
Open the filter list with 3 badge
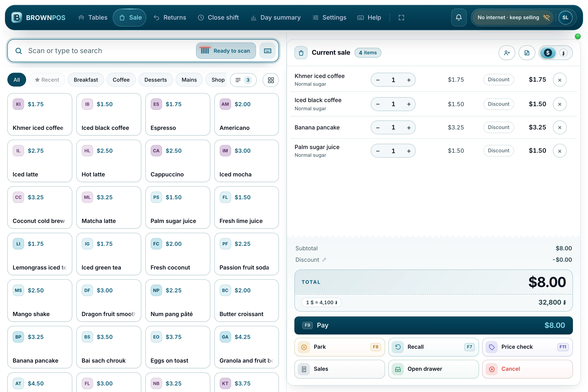tap(243, 80)
